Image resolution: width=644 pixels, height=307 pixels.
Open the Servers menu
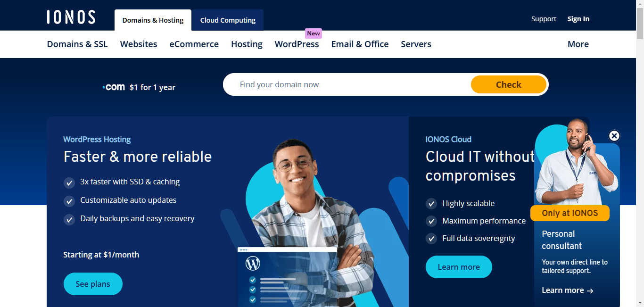(416, 44)
